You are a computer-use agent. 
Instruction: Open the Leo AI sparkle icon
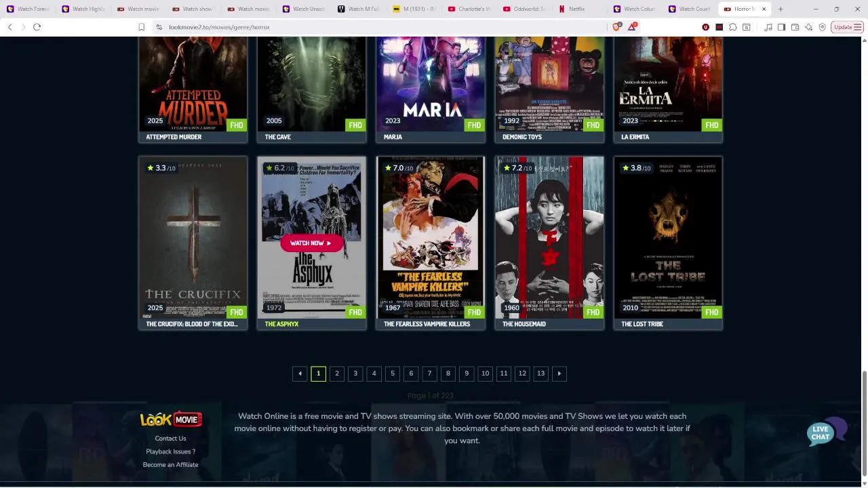pos(808,27)
